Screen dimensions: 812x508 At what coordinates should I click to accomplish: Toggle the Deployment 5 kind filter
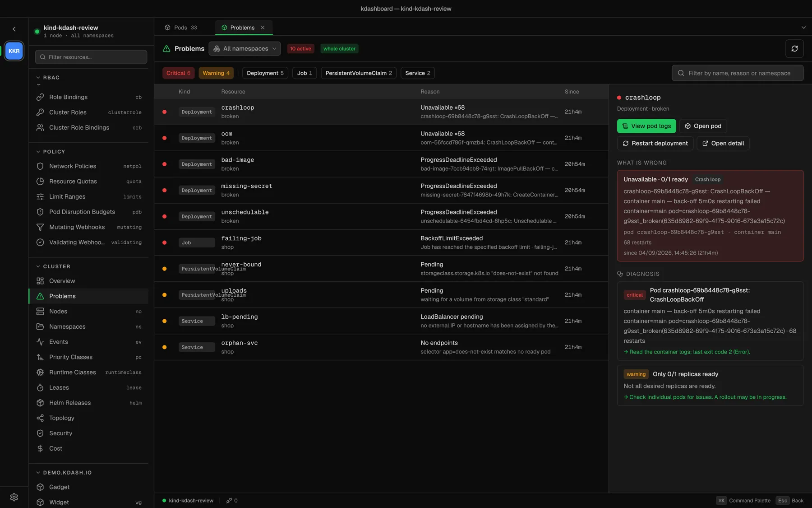tap(265, 73)
